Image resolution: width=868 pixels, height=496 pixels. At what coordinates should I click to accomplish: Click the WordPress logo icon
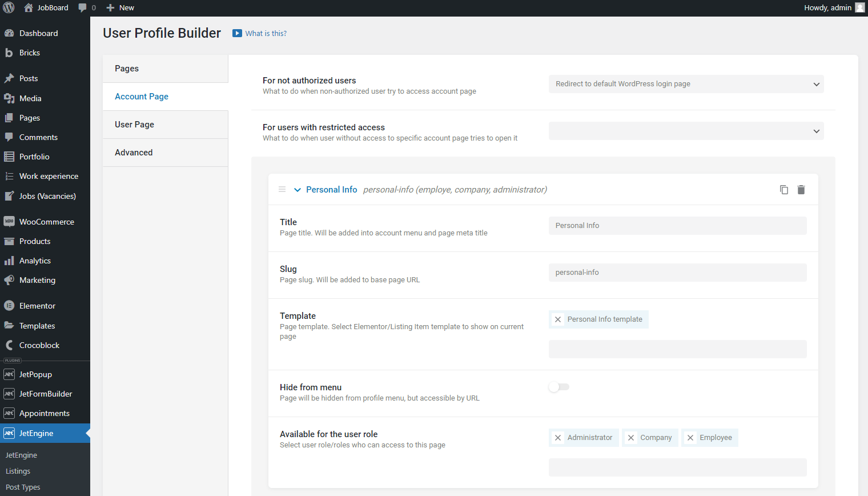[9, 7]
